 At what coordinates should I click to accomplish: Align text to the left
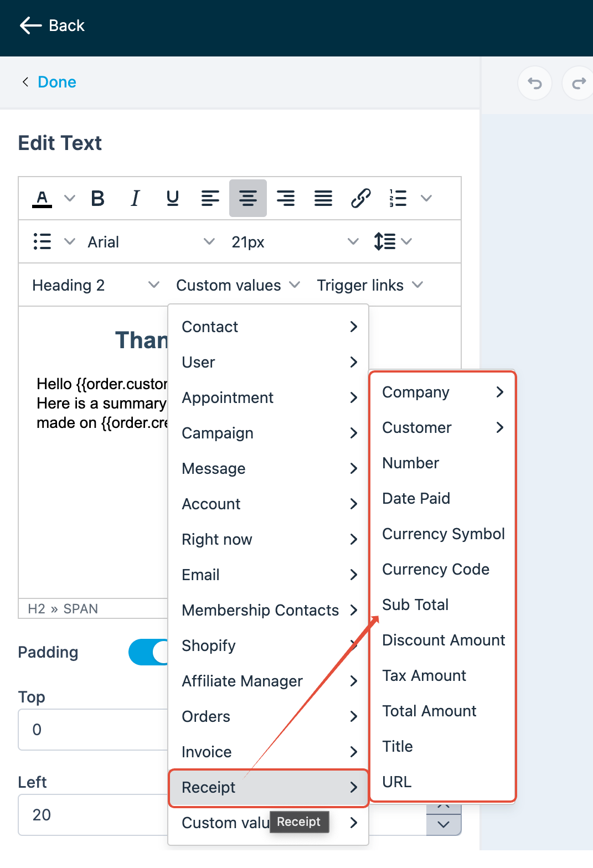coord(210,198)
